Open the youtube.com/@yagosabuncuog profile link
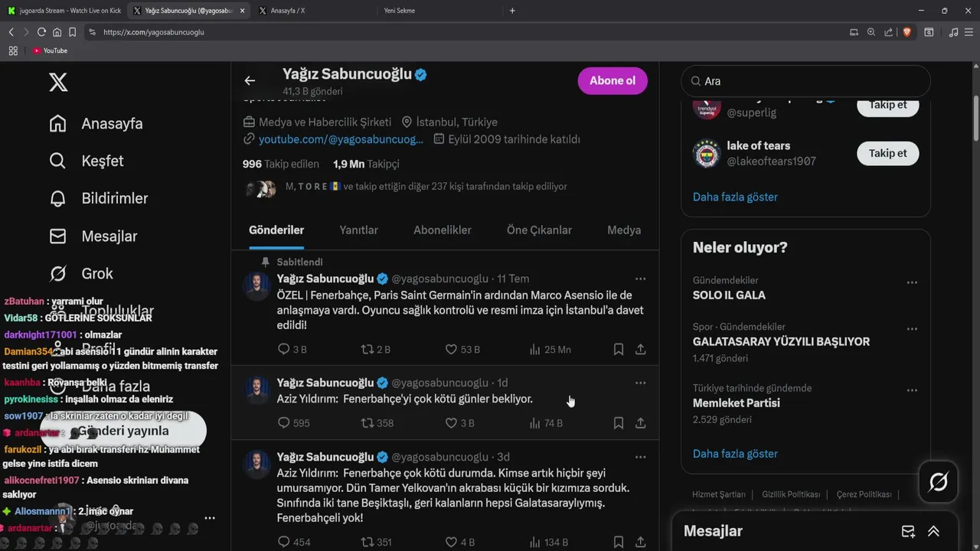This screenshot has height=551, width=980. click(341, 139)
